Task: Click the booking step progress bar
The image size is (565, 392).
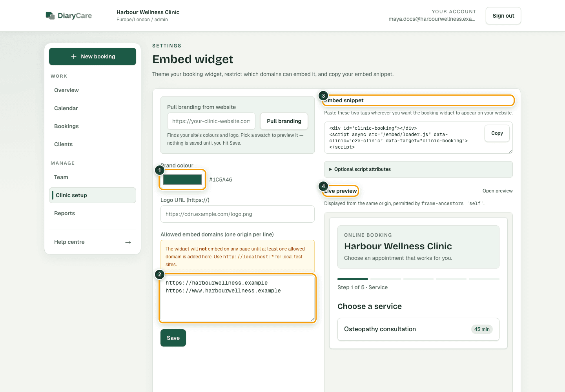Action: pos(418,279)
